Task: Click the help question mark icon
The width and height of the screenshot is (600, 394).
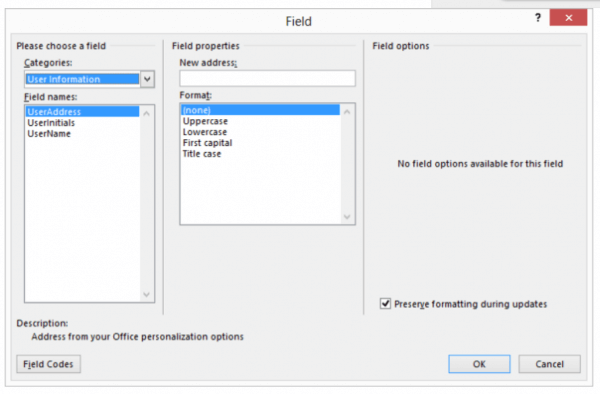Action: (538, 18)
